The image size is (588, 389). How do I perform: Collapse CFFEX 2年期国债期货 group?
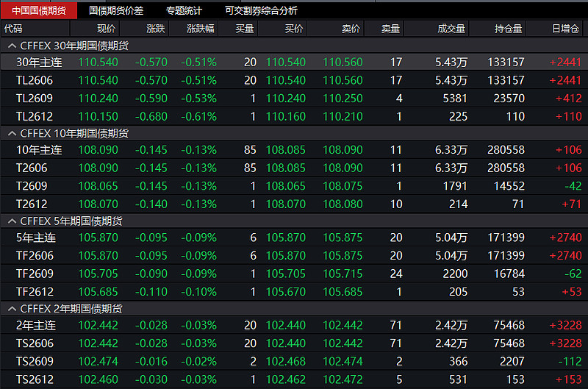pos(12,309)
